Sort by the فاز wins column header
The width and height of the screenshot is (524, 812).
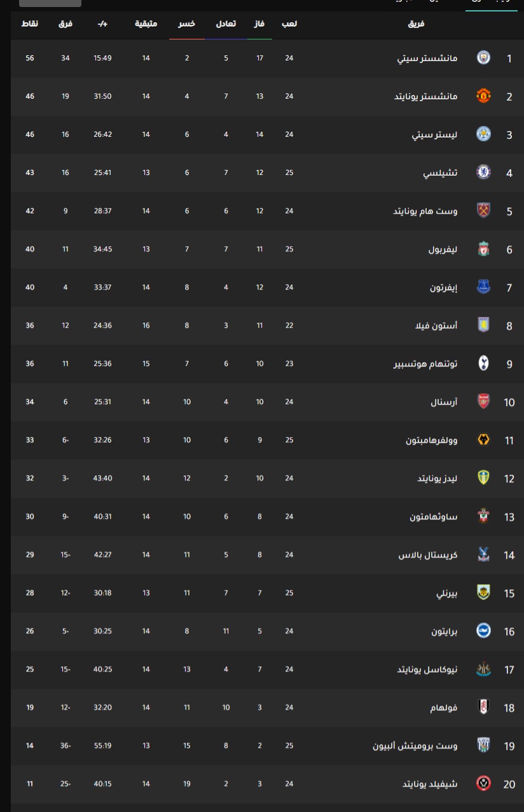coord(259,24)
